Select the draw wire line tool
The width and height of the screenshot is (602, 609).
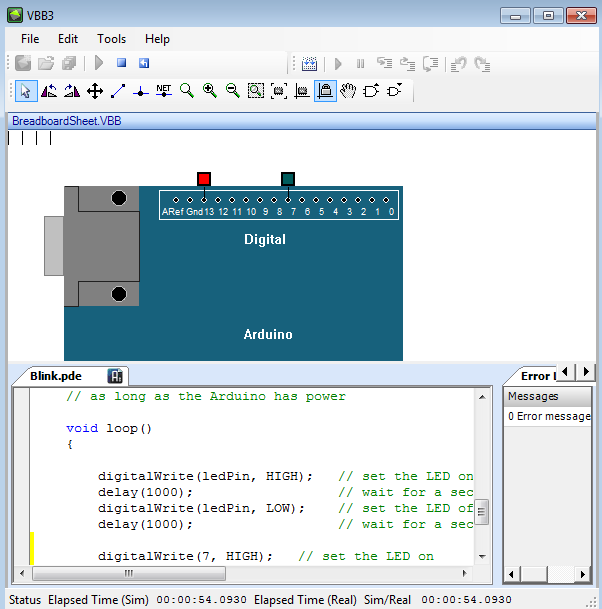click(118, 91)
